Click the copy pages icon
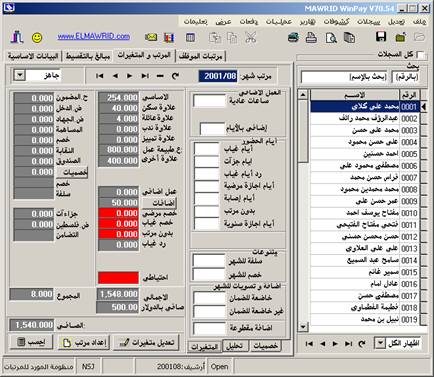The image size is (434, 377). 232,37
